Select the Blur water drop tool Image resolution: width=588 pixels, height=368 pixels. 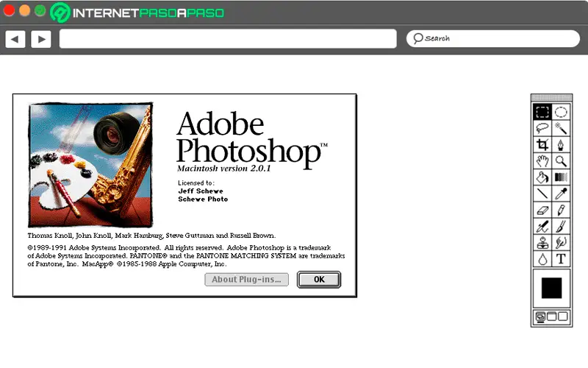click(542, 259)
